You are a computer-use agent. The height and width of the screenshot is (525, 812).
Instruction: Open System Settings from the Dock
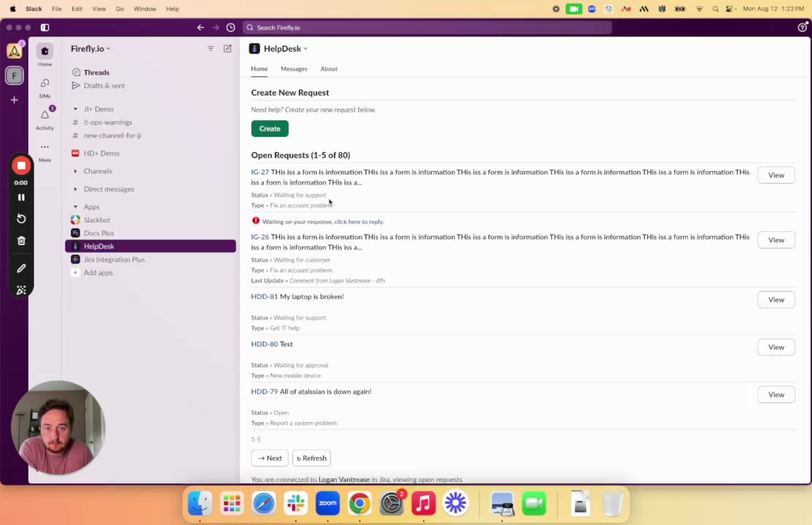391,503
